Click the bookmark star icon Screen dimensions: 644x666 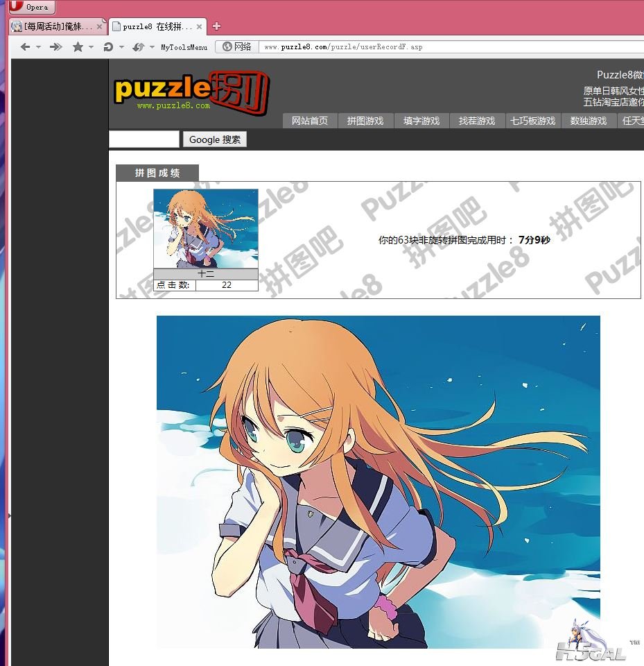(78, 46)
